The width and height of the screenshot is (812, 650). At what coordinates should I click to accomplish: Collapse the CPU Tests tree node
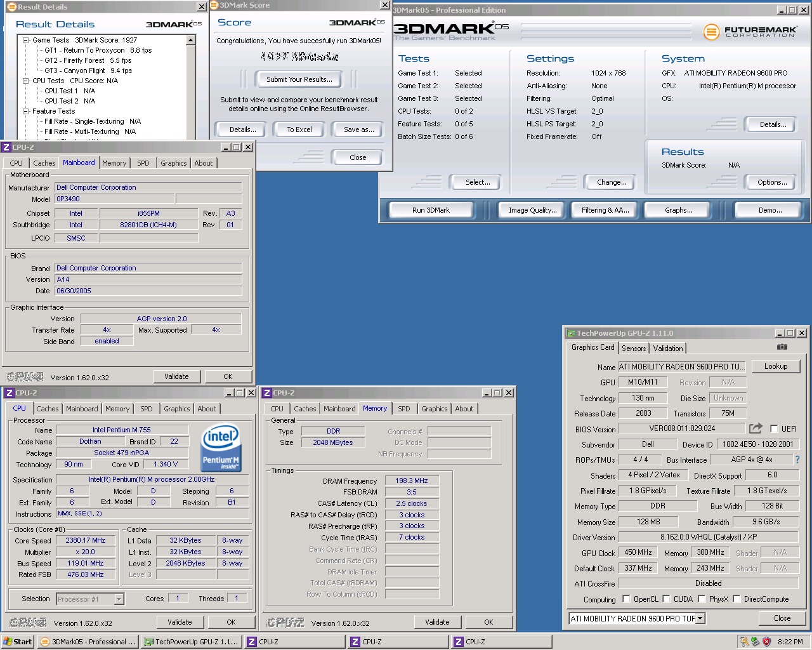pyautogui.click(x=26, y=81)
